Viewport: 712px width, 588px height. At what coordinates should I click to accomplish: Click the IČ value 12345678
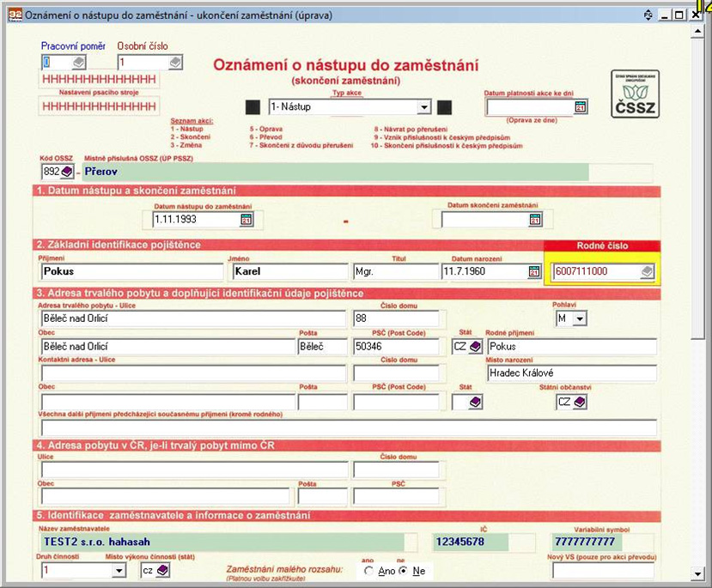[x=460, y=542]
